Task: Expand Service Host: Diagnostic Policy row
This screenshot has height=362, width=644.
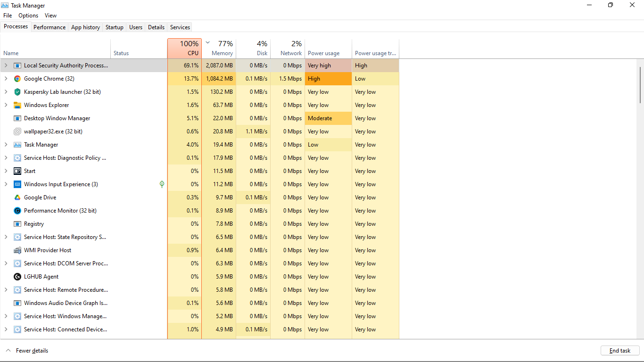Action: [x=6, y=158]
